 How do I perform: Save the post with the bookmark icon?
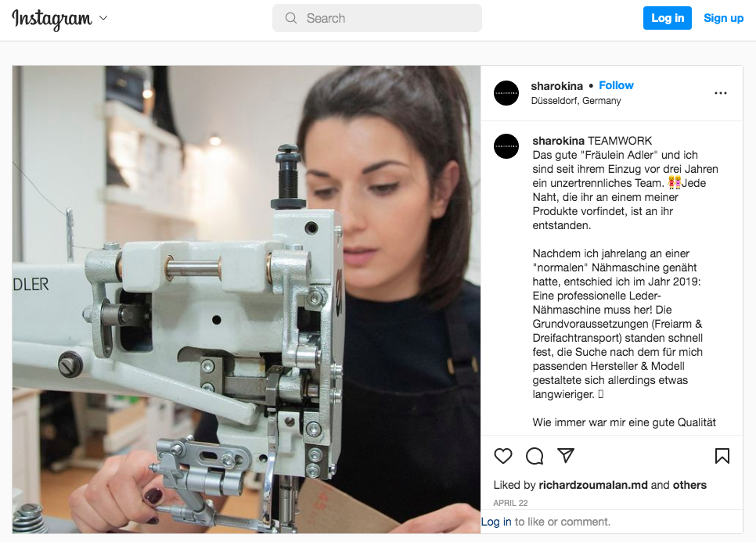(x=722, y=456)
